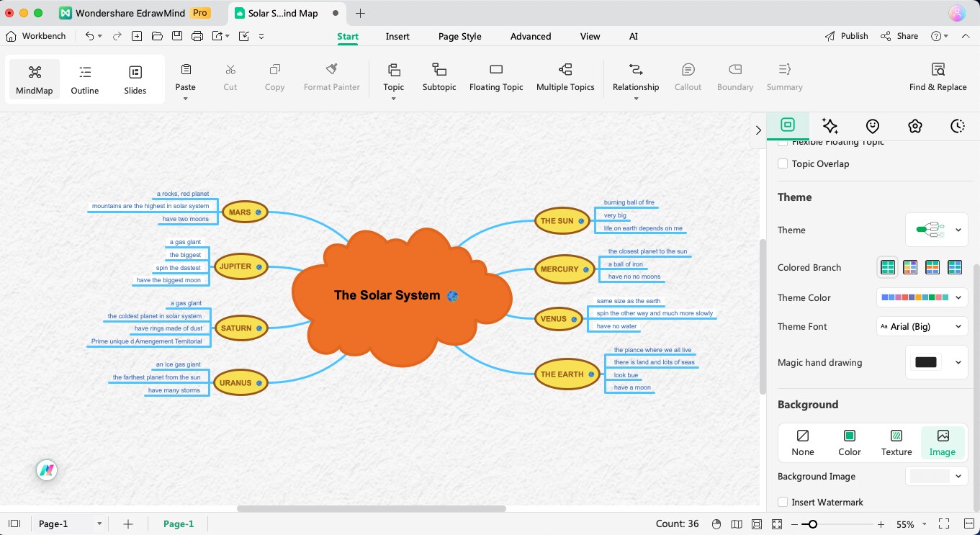Switch to Wondershare EdrawMind home tab
Viewport: 980px width, 535px height.
tap(135, 13)
